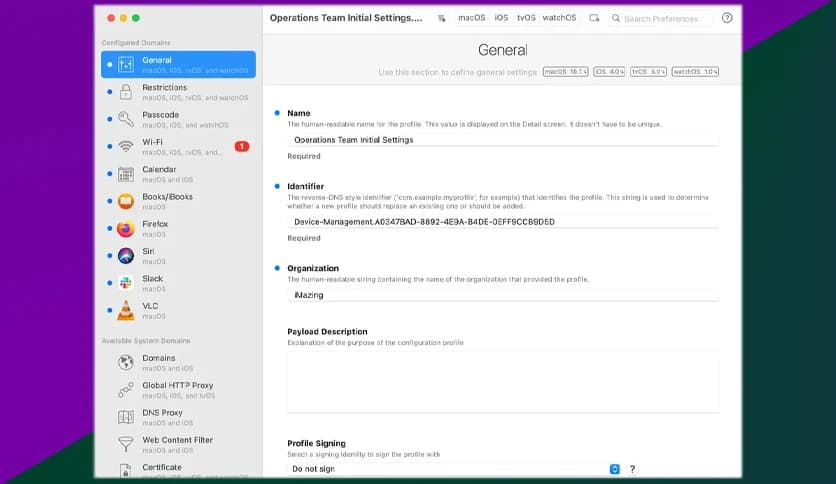Toggle the Identifier key enabled dot
The height and width of the screenshot is (484, 836).
(277, 186)
